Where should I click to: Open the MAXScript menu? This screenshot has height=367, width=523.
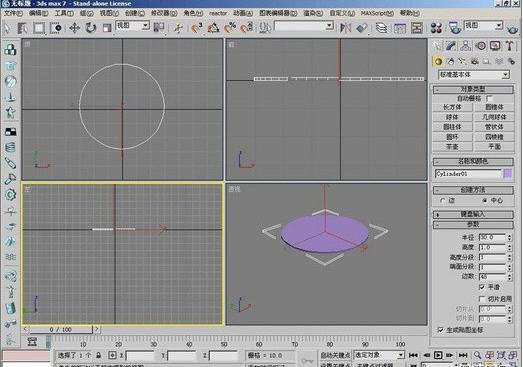coord(377,13)
